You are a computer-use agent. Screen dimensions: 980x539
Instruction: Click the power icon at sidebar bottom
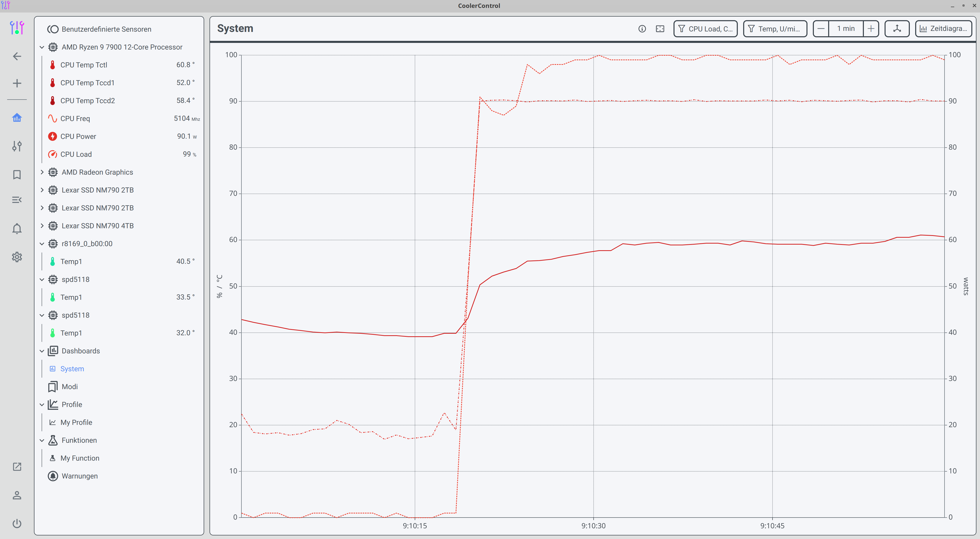tap(17, 523)
